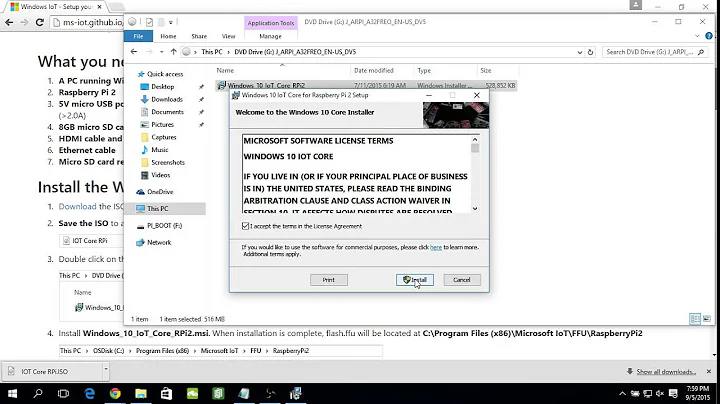Expand the address bar history dropdown
The height and width of the screenshot is (404, 720).
coord(579,52)
